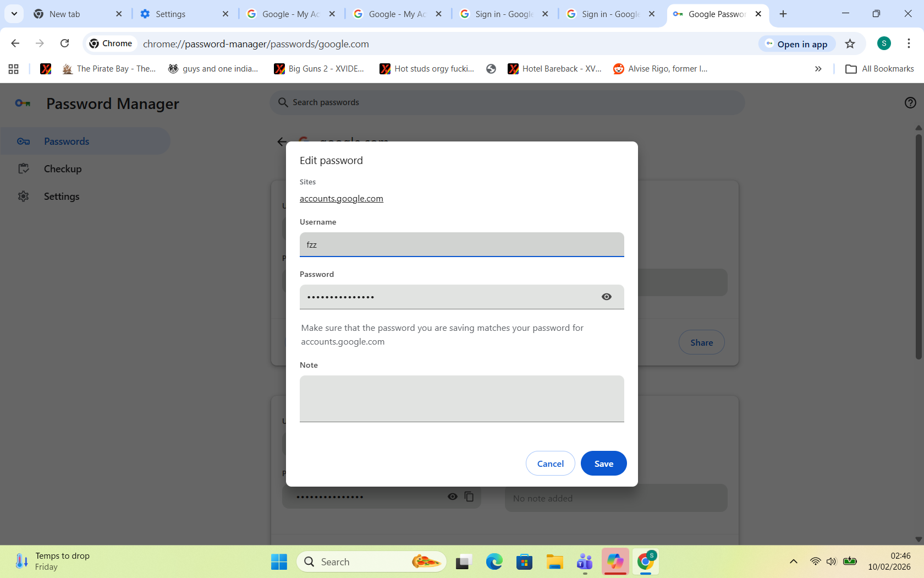Open Chrome three-dot menu
The width and height of the screenshot is (924, 578).
[x=909, y=43]
